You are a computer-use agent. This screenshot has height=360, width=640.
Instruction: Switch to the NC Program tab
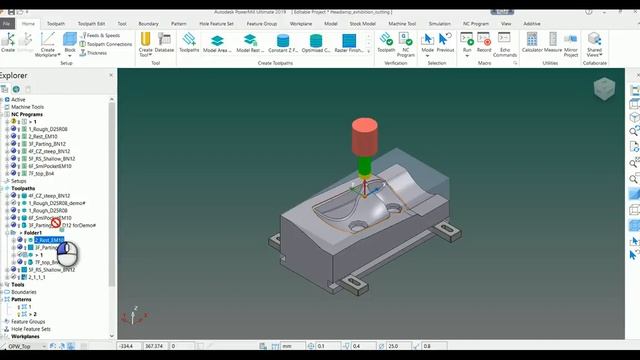(476, 24)
